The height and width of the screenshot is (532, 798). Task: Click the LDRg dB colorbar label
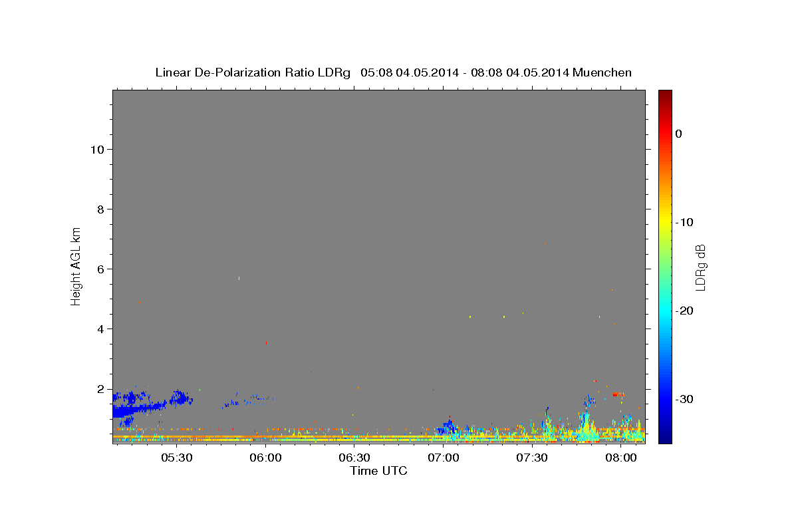(700, 267)
